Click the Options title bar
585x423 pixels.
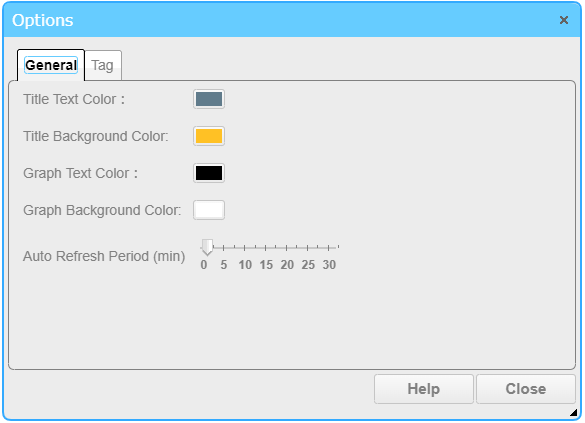coord(292,20)
